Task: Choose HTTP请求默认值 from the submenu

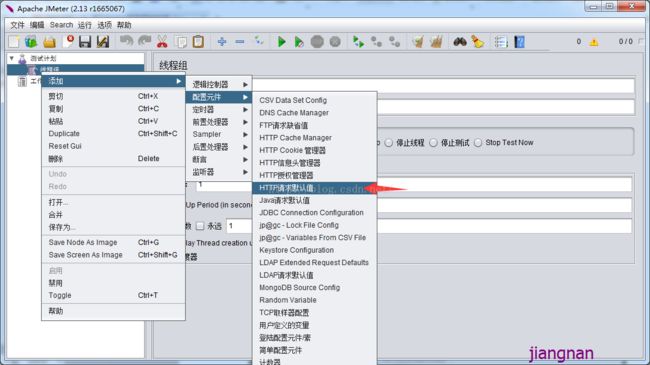Action: [x=314, y=188]
